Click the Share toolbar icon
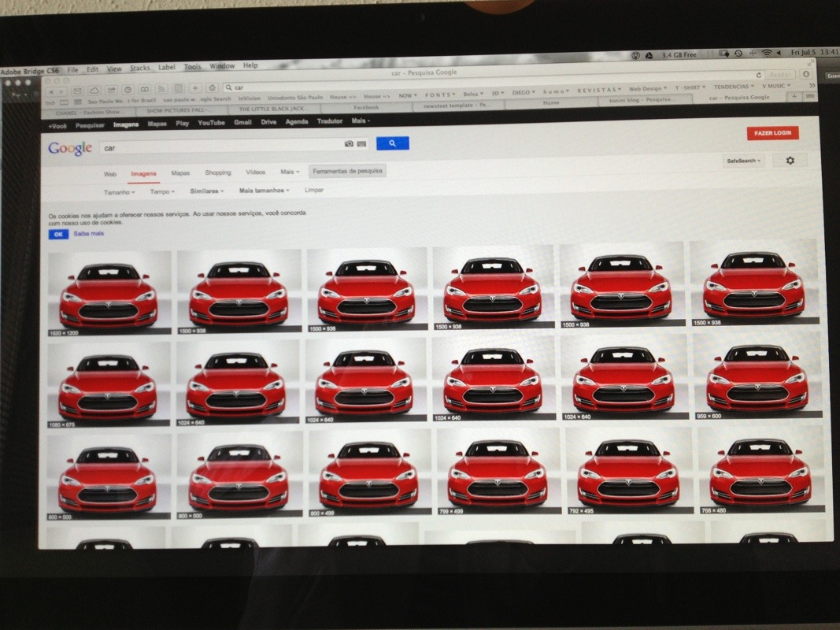Viewport: 840px width, 630px height. (111, 90)
